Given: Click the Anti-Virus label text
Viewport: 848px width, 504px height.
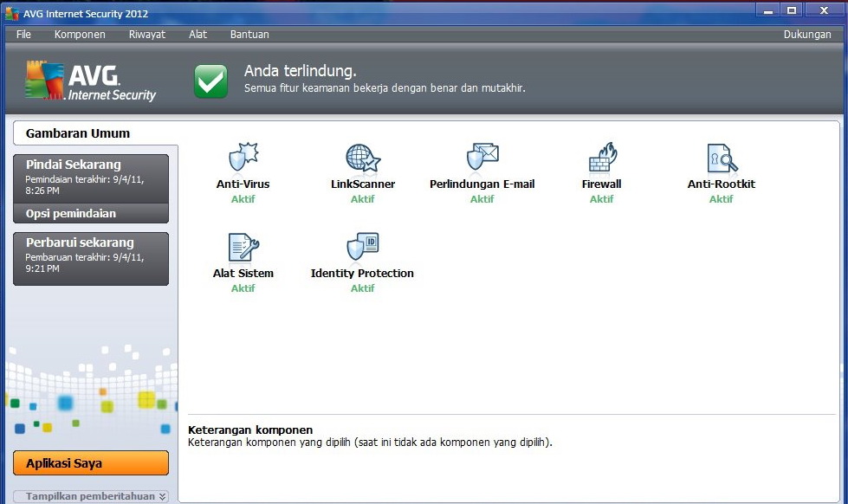Looking at the screenshot, I should pos(243,184).
